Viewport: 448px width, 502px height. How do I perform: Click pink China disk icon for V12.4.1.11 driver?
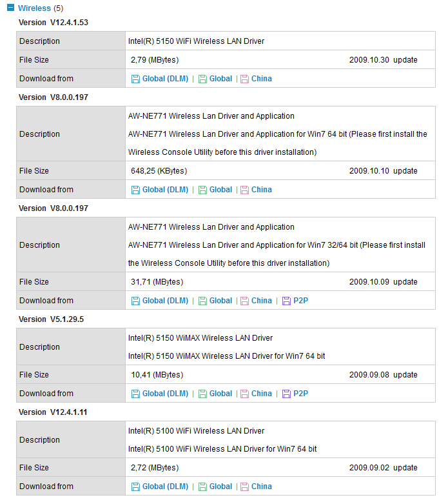(244, 487)
